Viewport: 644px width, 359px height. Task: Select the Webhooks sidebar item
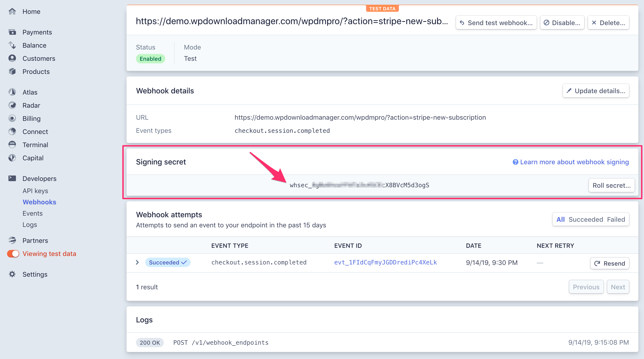(40, 202)
